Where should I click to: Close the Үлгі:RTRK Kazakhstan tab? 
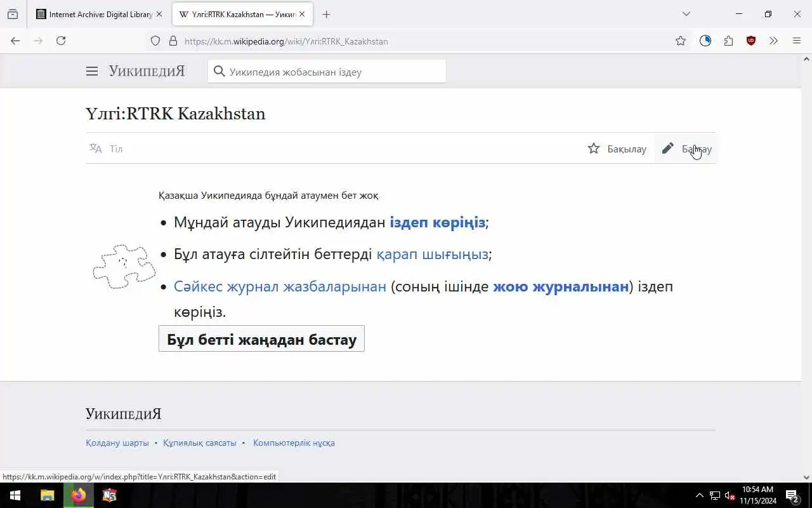(x=301, y=14)
